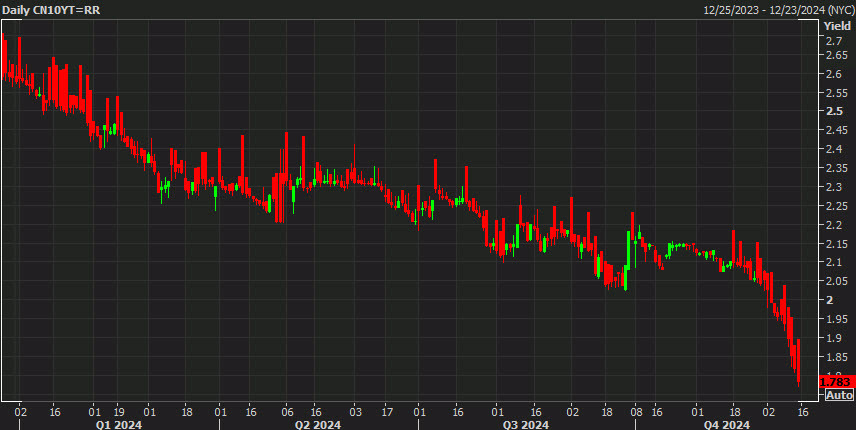Select the 2.7 yield axis label
Image resolution: width=856 pixels, height=430 pixels.
(834, 41)
